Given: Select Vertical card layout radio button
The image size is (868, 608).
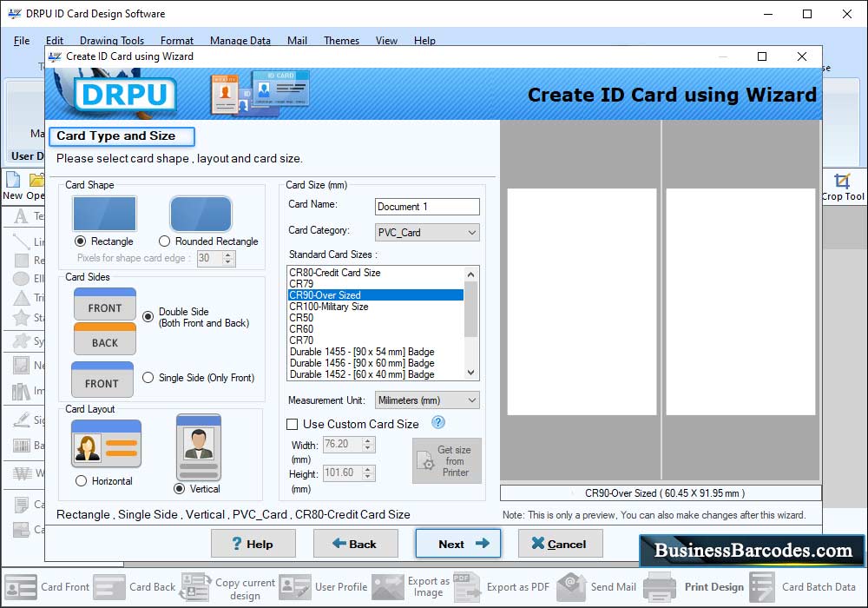Looking at the screenshot, I should pyautogui.click(x=179, y=488).
